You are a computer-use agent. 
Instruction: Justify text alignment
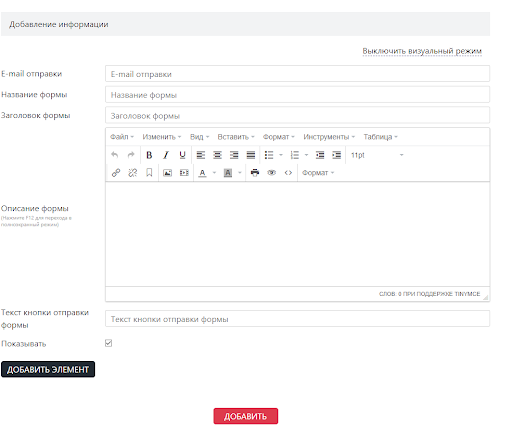[x=251, y=155]
